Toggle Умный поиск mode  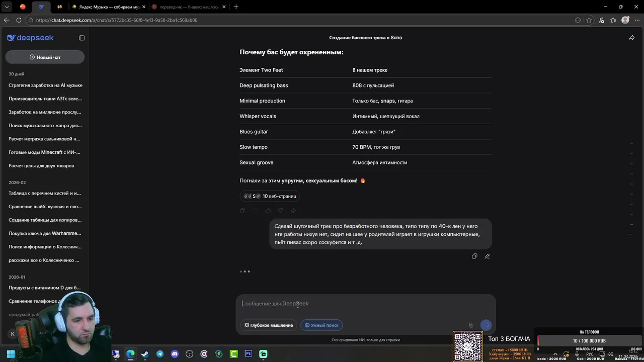point(321,325)
